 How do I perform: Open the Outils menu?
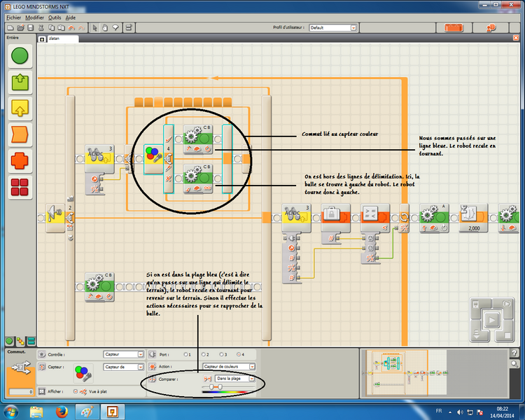(x=55, y=17)
